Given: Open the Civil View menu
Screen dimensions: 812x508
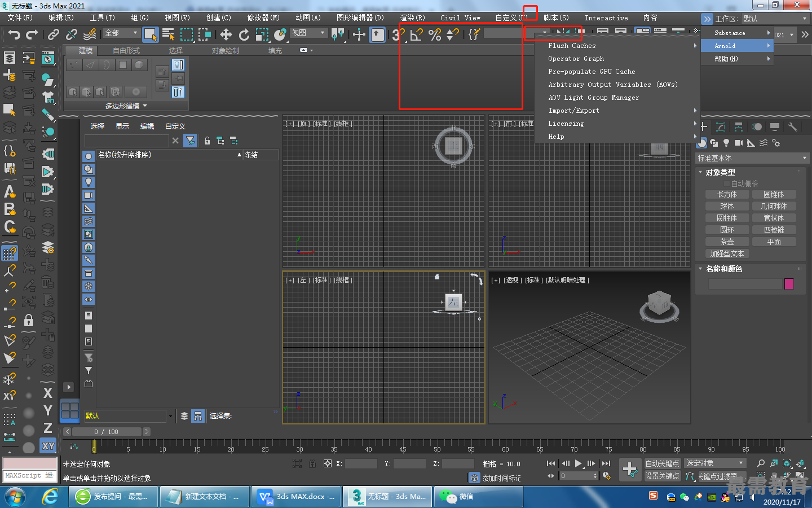Looking at the screenshot, I should (x=461, y=18).
